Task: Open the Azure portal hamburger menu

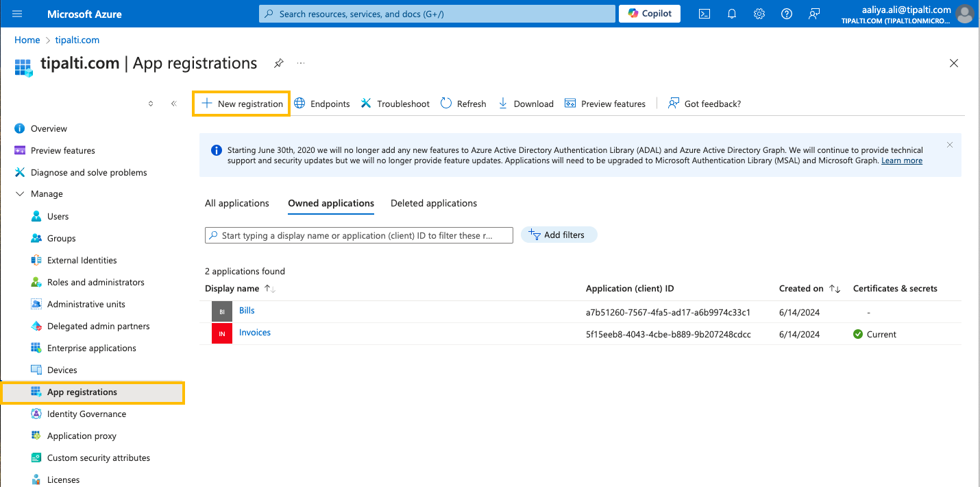Action: point(17,14)
